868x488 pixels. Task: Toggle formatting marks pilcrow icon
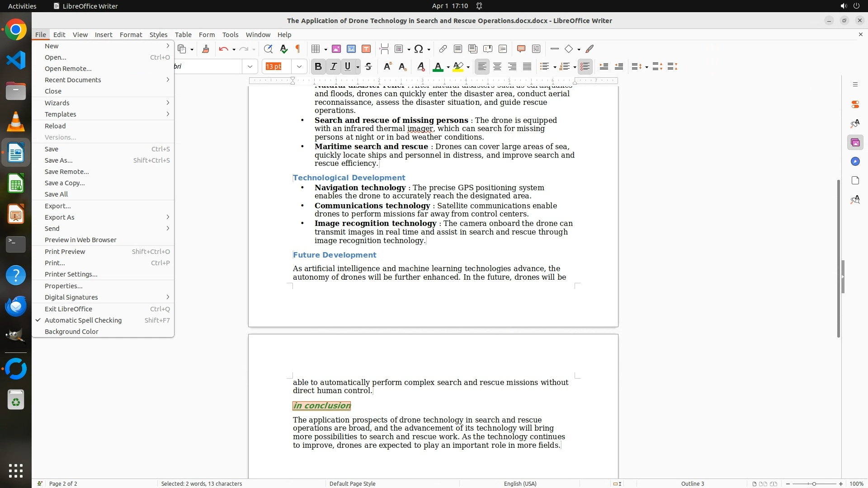(298, 49)
